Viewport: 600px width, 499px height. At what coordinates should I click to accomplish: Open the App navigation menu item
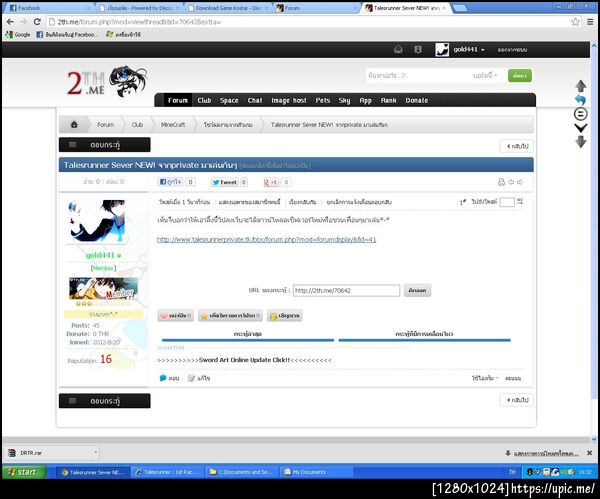click(x=365, y=100)
